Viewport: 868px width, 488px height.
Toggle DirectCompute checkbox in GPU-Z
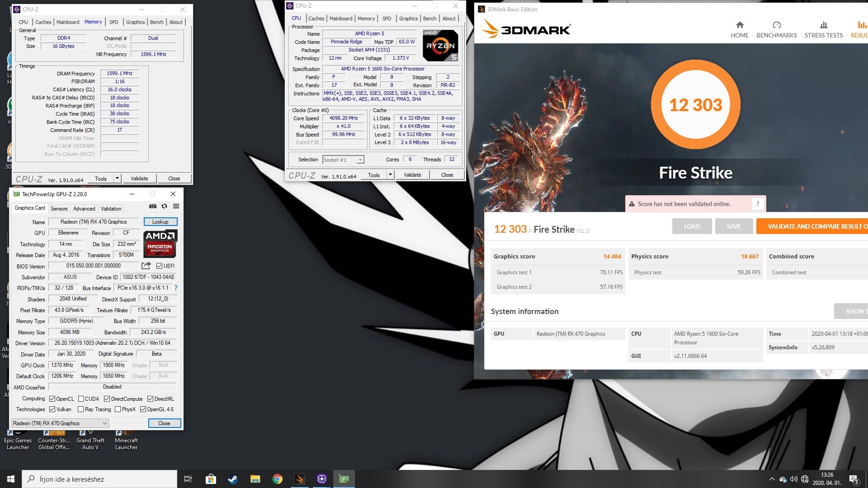tap(107, 399)
